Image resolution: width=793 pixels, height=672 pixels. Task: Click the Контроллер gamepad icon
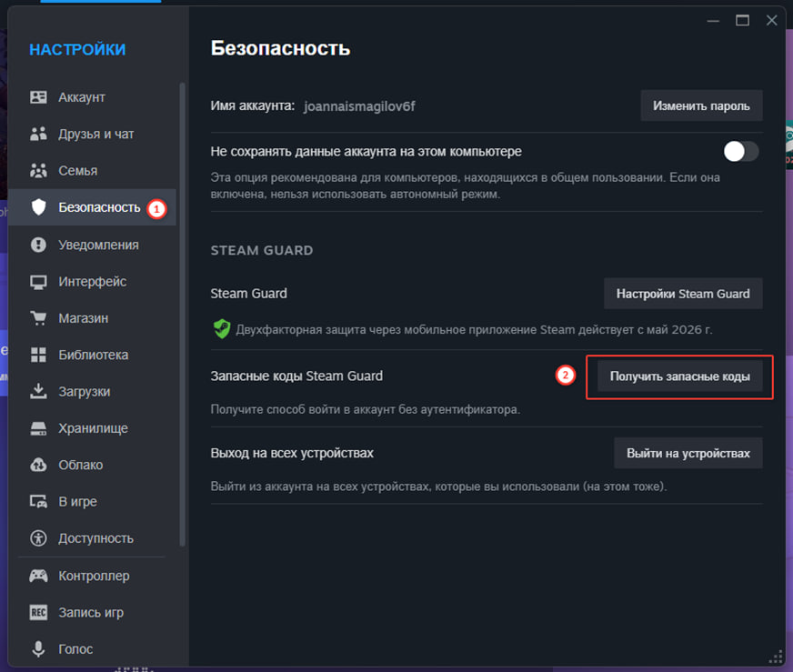38,576
